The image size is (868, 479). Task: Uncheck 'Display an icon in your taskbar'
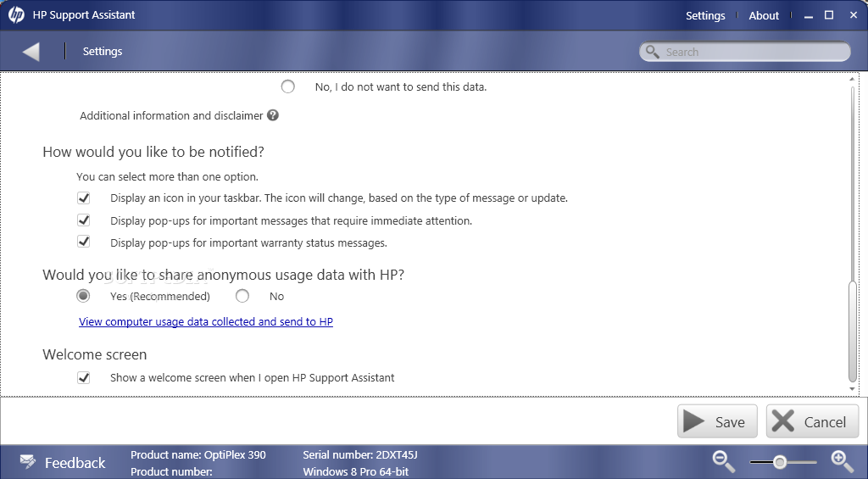point(84,198)
